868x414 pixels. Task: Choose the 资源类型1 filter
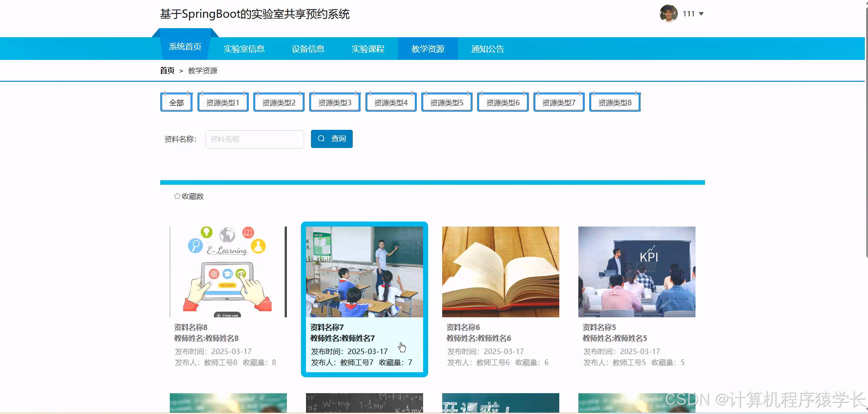click(222, 102)
